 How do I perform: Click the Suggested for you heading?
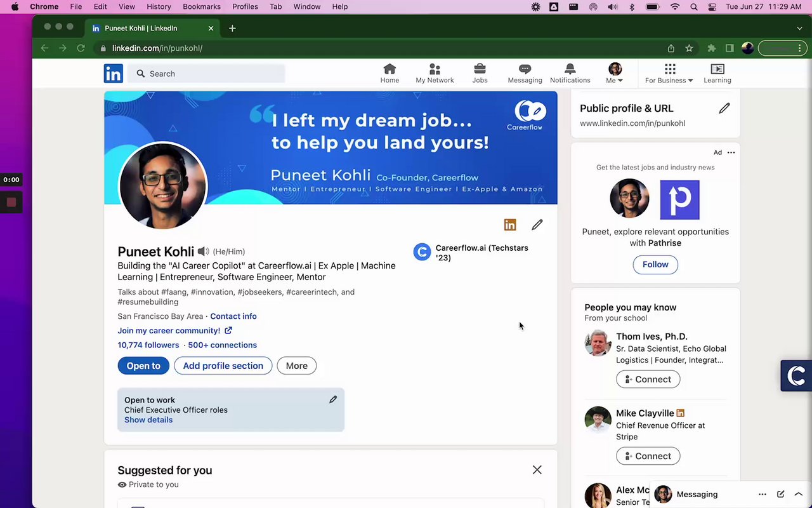tap(165, 471)
